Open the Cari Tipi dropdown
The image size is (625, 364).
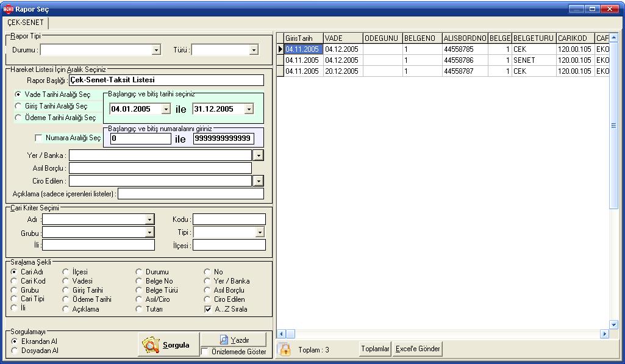260,232
